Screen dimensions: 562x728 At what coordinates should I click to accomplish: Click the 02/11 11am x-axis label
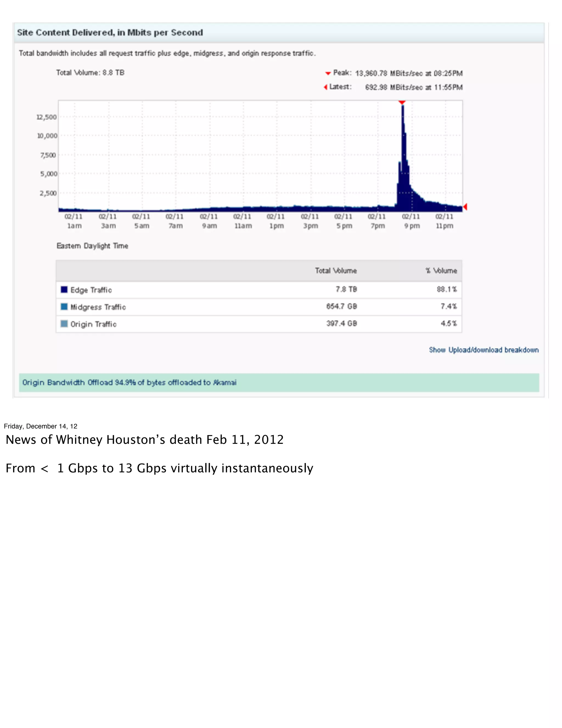click(243, 221)
